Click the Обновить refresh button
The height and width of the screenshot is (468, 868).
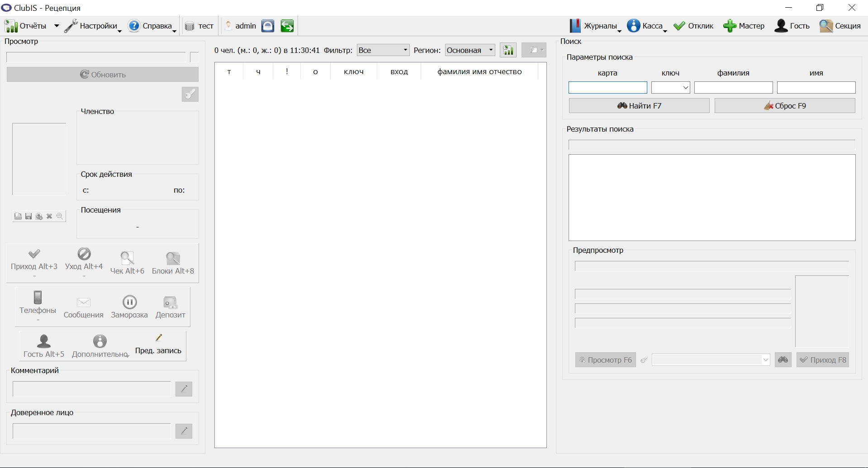(103, 75)
